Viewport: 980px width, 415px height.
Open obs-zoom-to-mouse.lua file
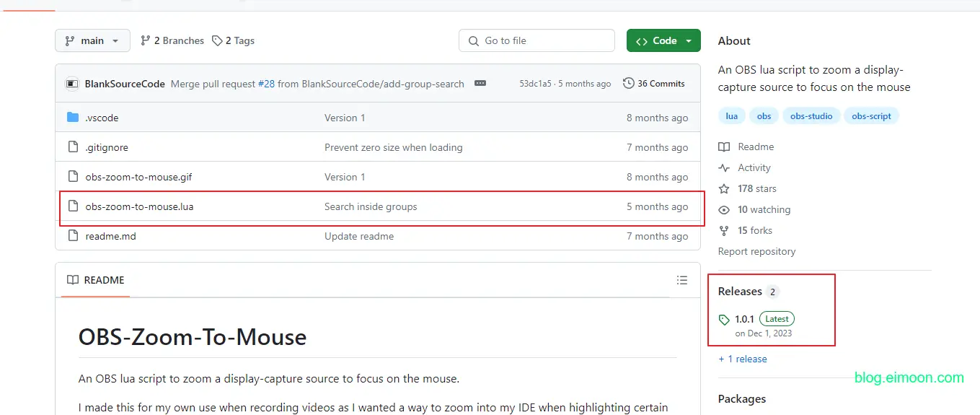139,206
